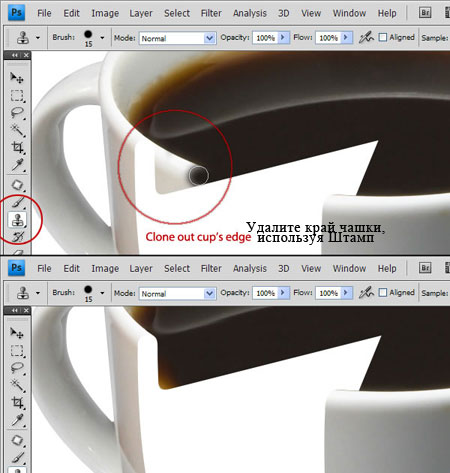Screen dimensions: 450x473
Task: Select Patch healing tool in upper toolbox
Action: tap(17, 185)
